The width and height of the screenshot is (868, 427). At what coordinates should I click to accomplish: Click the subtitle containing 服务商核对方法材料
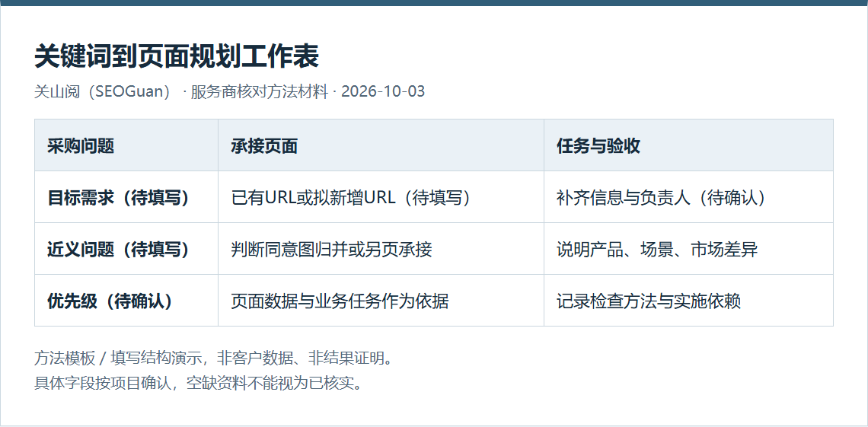[230, 91]
